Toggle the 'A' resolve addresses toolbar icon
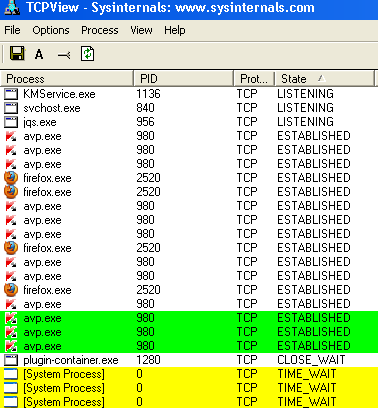 click(x=39, y=54)
